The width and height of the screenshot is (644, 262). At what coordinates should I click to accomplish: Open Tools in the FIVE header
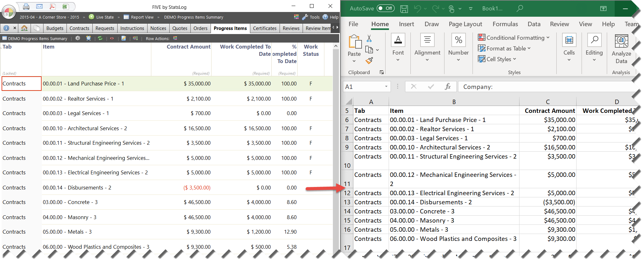tap(311, 17)
